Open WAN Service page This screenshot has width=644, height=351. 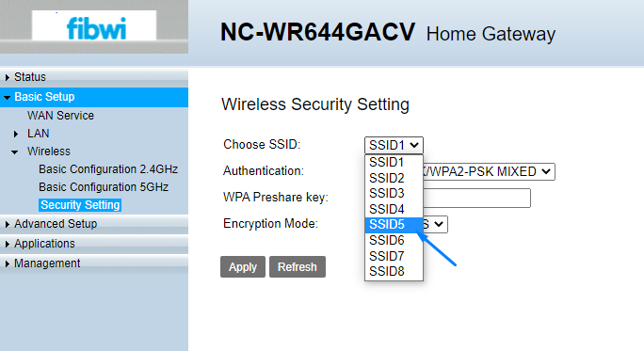pos(60,116)
